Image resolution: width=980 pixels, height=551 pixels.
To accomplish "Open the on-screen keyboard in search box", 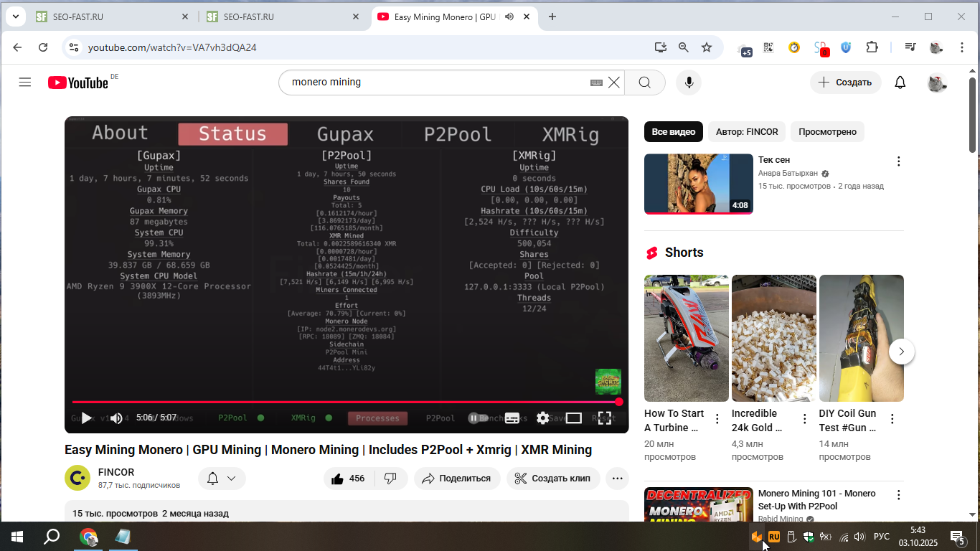I will (596, 83).
